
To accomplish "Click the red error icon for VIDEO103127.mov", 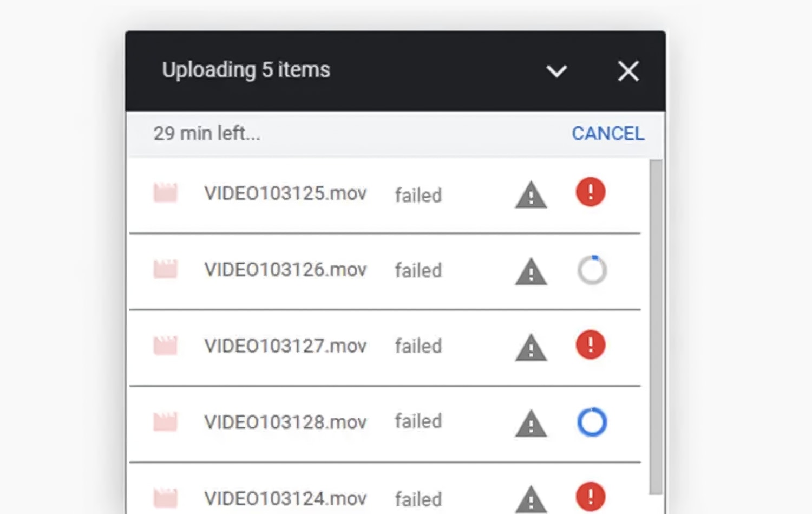I will (x=591, y=345).
